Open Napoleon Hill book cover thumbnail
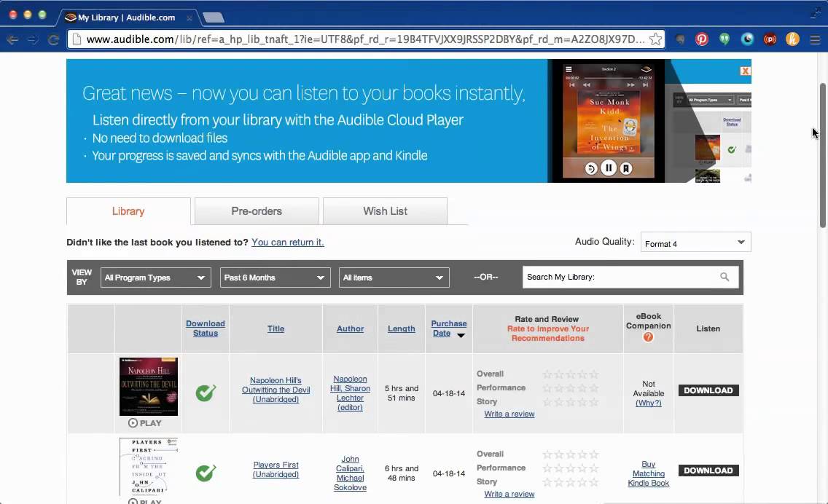This screenshot has height=504, width=828. pos(149,386)
